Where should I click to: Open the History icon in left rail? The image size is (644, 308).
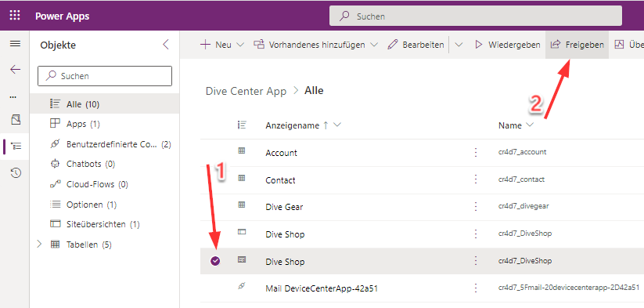tap(15, 173)
